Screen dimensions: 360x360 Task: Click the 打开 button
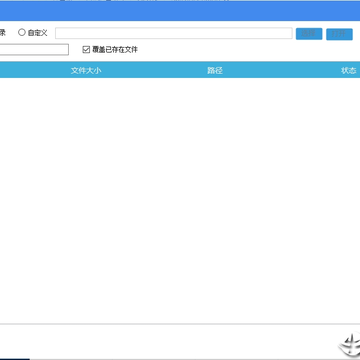click(339, 34)
